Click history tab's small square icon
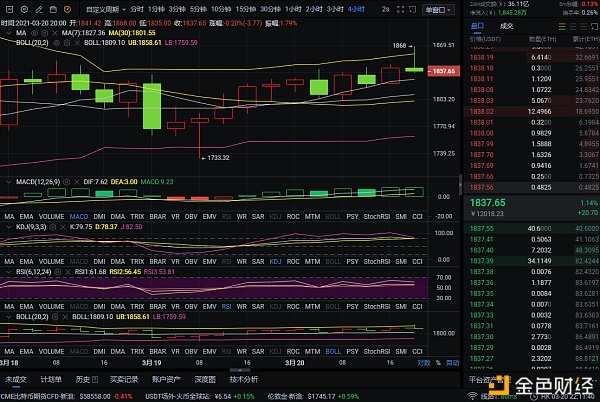 click(x=95, y=379)
